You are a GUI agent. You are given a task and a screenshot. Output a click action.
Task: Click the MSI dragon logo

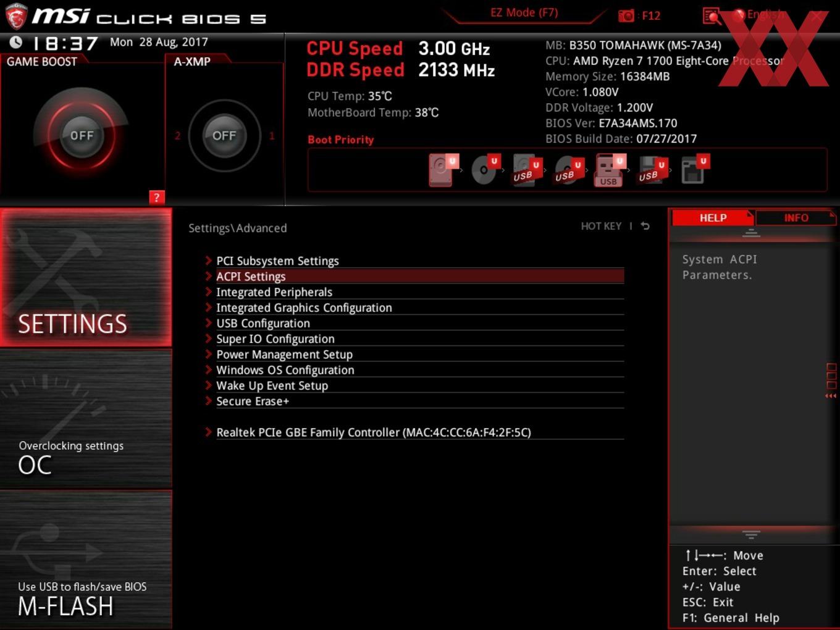click(16, 16)
